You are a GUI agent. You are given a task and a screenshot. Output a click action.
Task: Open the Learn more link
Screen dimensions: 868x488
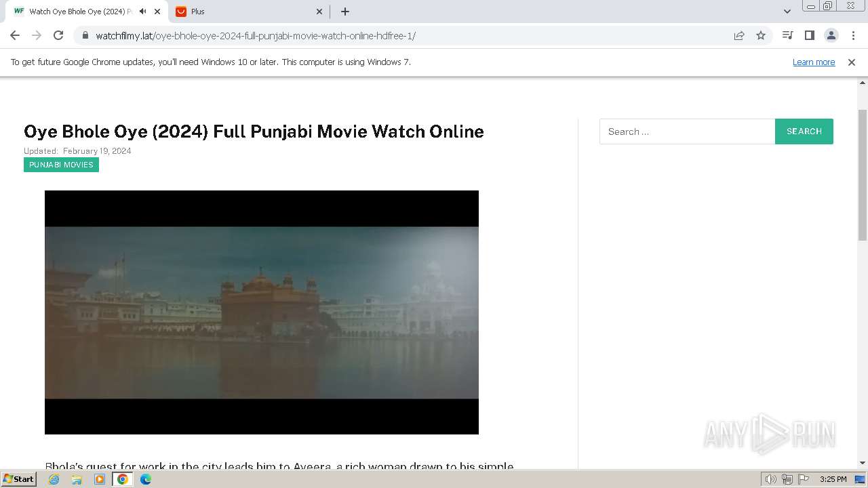814,62
